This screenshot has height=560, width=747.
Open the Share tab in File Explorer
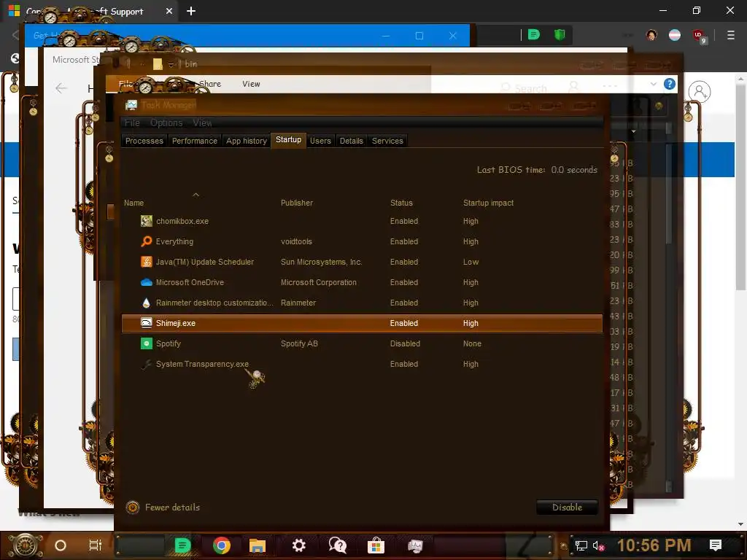pyautogui.click(x=209, y=84)
